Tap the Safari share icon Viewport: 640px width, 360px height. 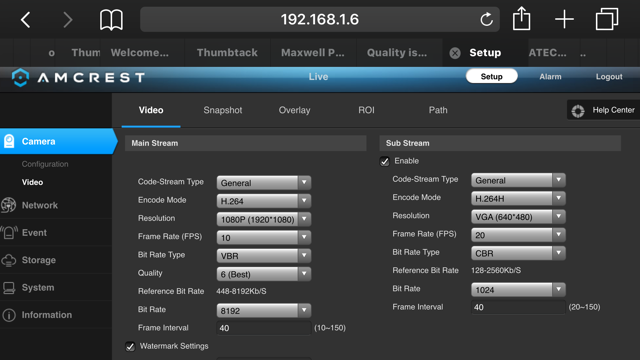[x=521, y=19]
